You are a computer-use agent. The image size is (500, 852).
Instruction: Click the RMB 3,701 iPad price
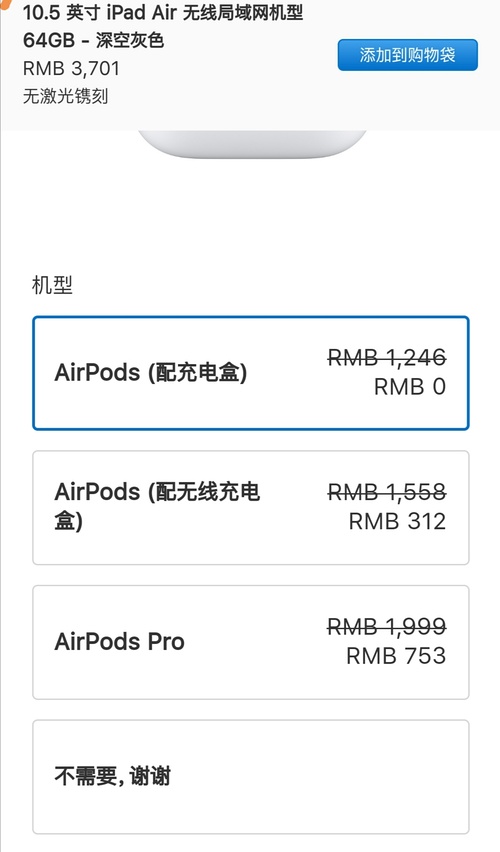pyautogui.click(x=71, y=68)
